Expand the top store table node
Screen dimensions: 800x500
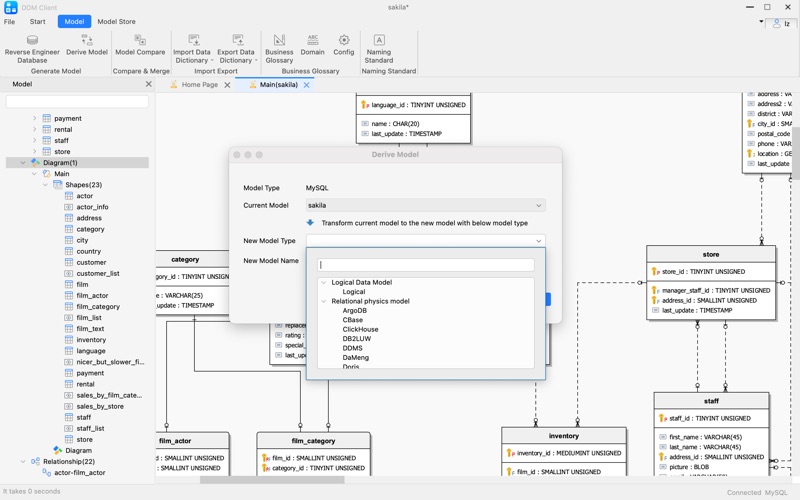pyautogui.click(x=34, y=152)
